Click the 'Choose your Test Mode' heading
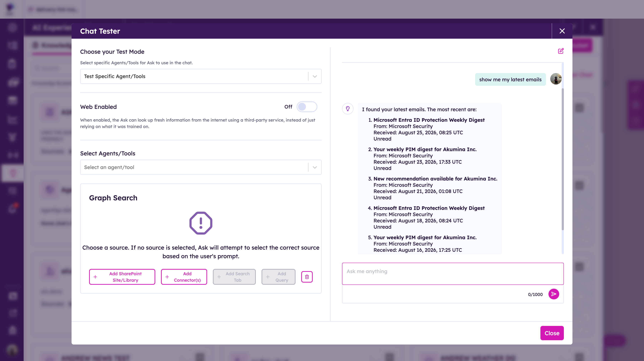 [x=112, y=52]
